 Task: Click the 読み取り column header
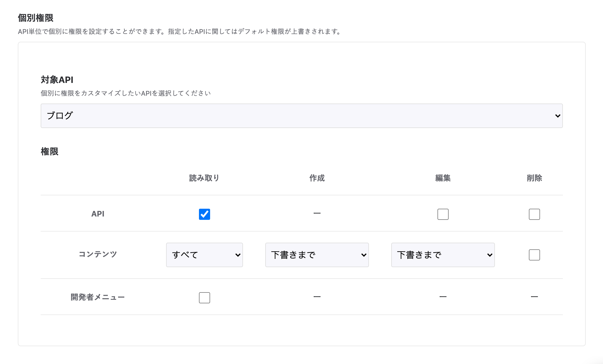pos(204,178)
